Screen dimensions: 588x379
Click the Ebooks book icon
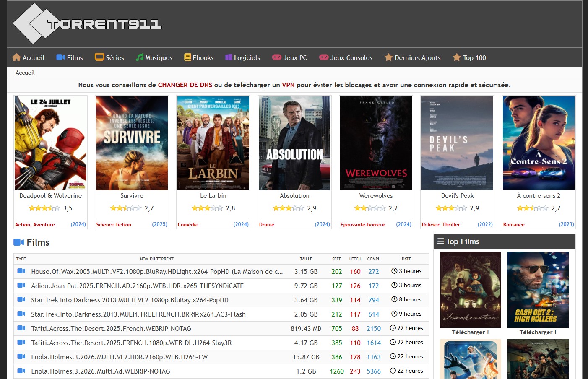coord(187,57)
